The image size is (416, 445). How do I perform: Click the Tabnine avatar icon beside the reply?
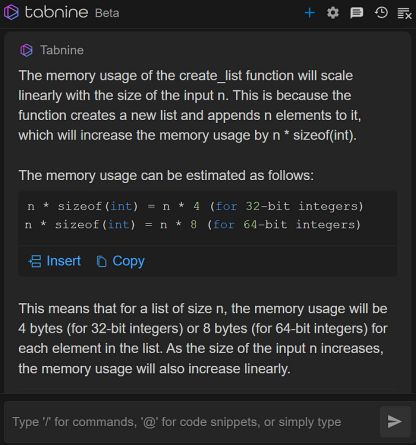[26, 50]
